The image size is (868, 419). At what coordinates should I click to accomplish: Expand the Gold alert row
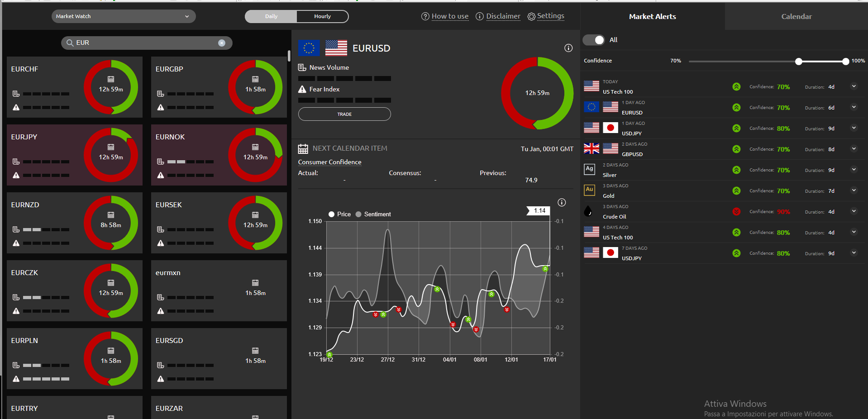(854, 190)
